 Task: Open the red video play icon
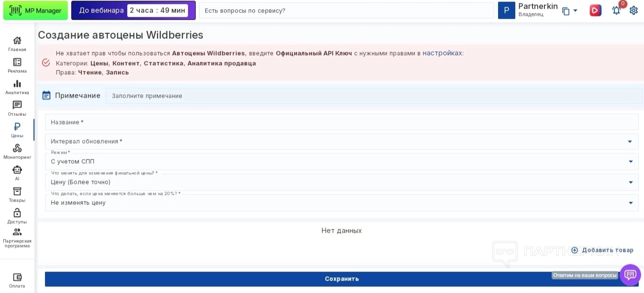[595, 11]
